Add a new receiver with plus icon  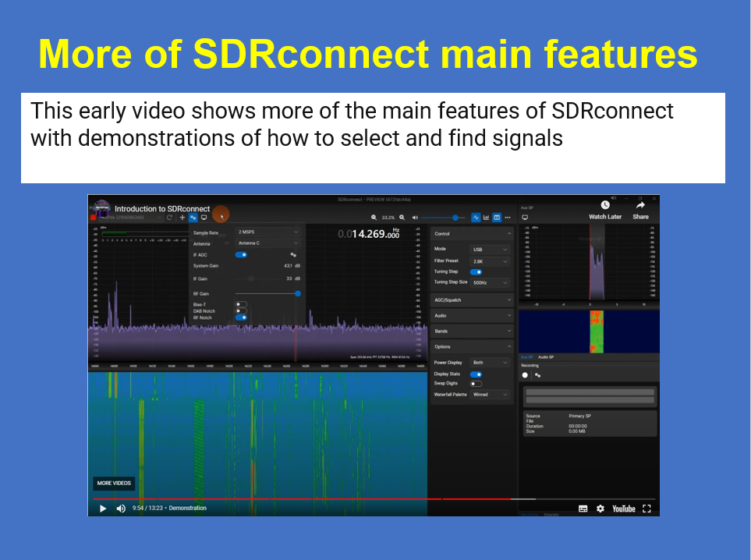click(x=182, y=218)
